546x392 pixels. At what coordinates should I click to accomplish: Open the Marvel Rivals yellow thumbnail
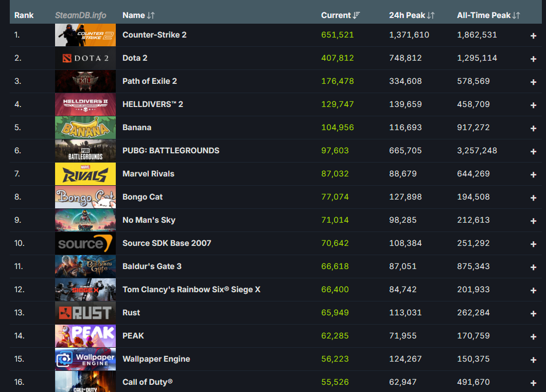coord(85,174)
